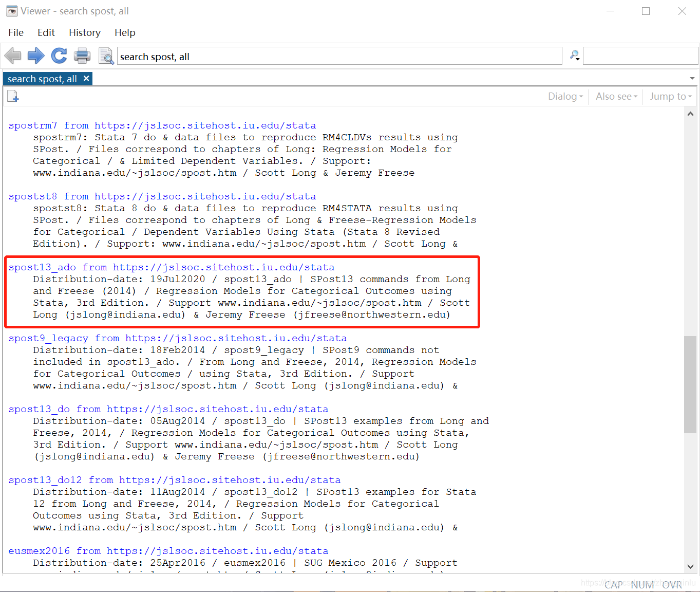Close the 'search spost, all' tab
The image size is (700, 592).
(86, 78)
